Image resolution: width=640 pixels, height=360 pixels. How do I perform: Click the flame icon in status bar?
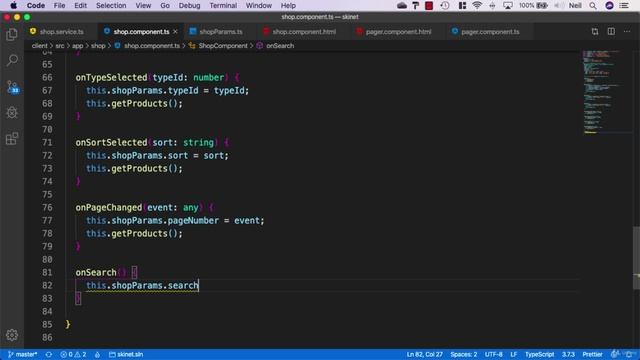tap(97, 354)
